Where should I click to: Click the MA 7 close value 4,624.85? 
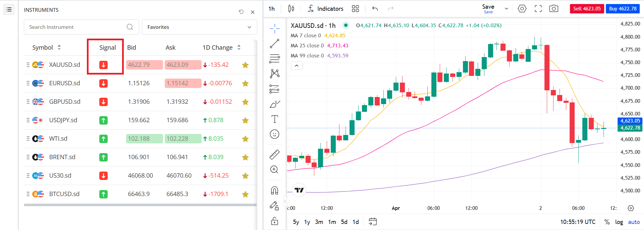click(x=335, y=36)
